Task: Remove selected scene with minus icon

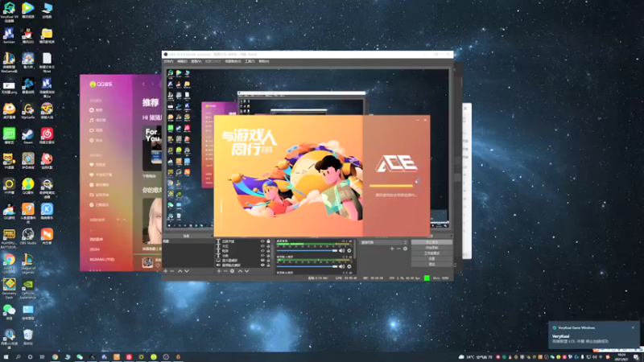Action: click(172, 271)
